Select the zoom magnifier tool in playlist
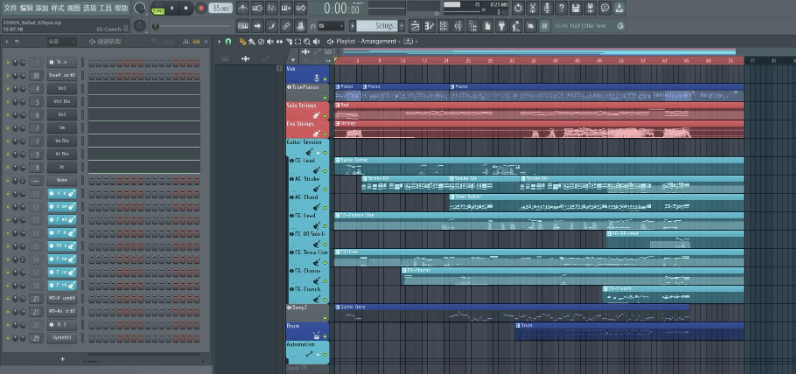The width and height of the screenshot is (796, 374). (x=308, y=42)
